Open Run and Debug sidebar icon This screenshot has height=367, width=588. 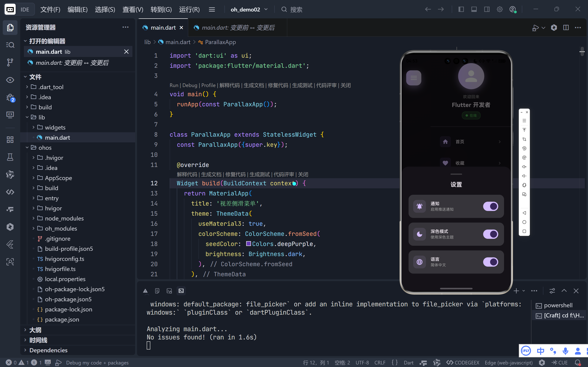coord(10,98)
